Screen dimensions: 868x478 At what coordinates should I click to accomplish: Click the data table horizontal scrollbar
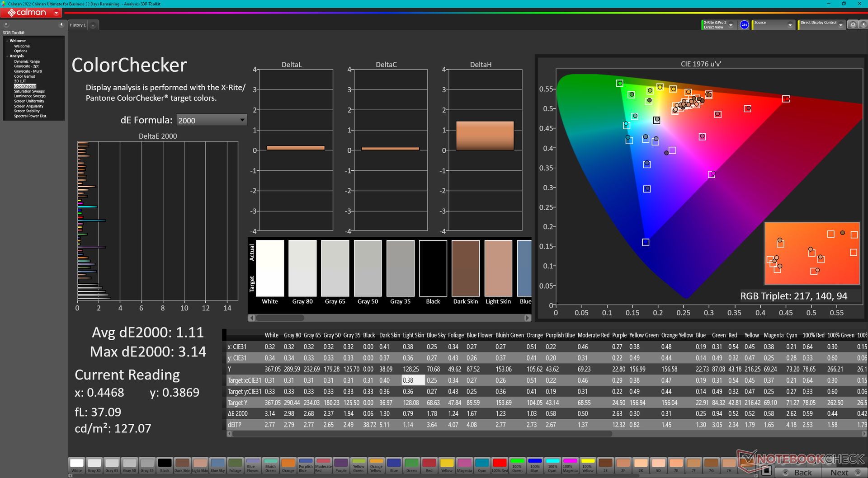(x=422, y=434)
